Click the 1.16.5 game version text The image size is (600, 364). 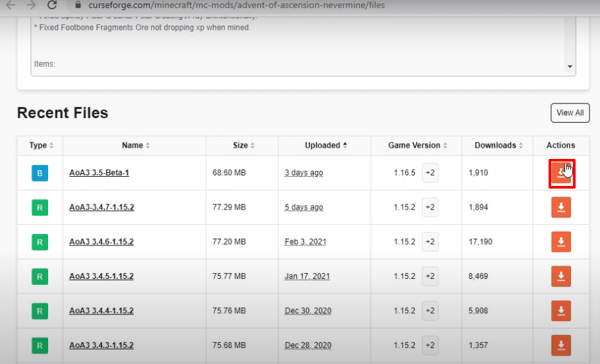[x=404, y=173]
